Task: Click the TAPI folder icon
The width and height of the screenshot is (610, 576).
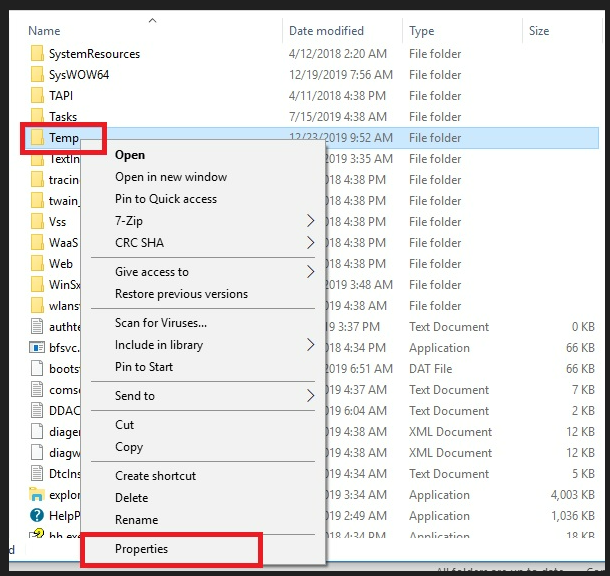Action: pyautogui.click(x=37, y=96)
